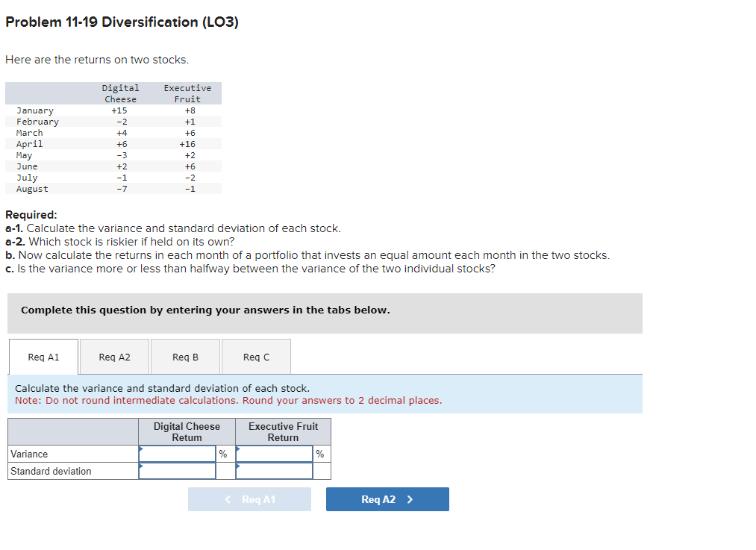
Task: Click the percent sign beside Digital Cheese variance
Action: tap(222, 453)
